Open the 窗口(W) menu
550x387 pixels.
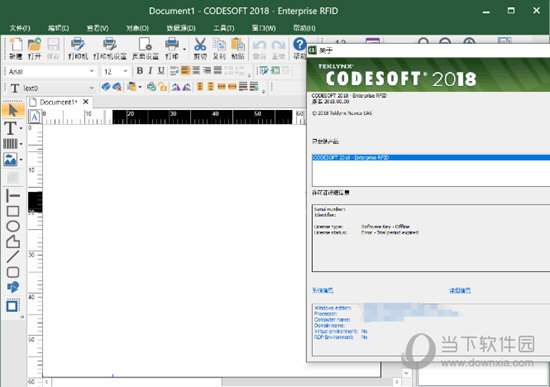263,28
